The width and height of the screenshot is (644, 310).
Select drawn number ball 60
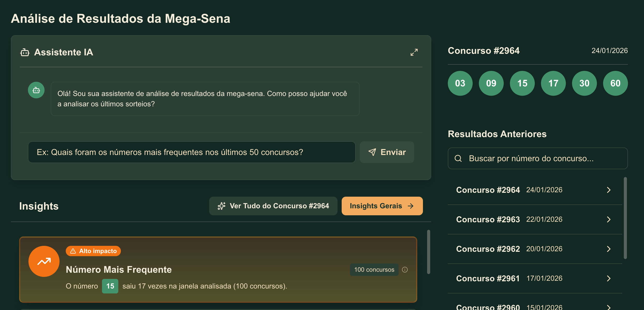click(x=615, y=83)
